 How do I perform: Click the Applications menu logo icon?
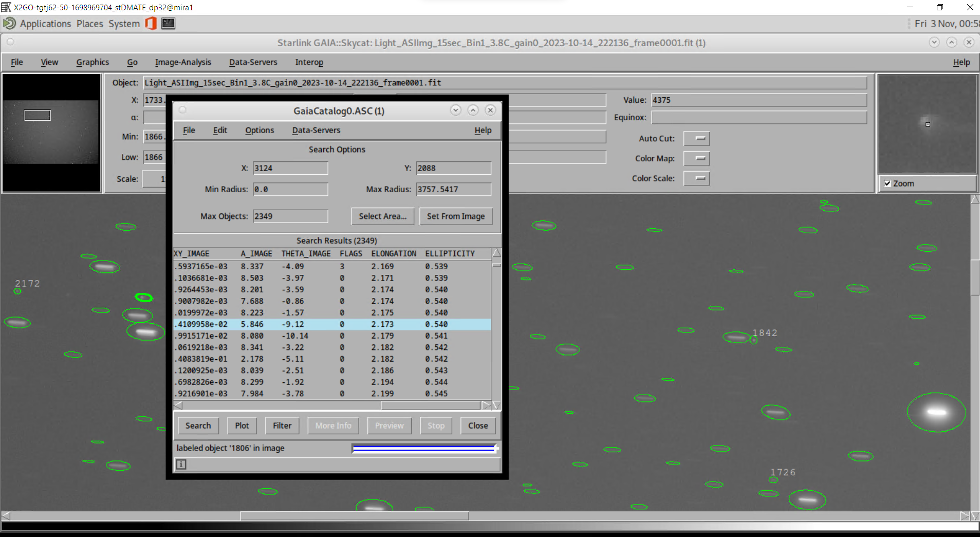click(9, 23)
